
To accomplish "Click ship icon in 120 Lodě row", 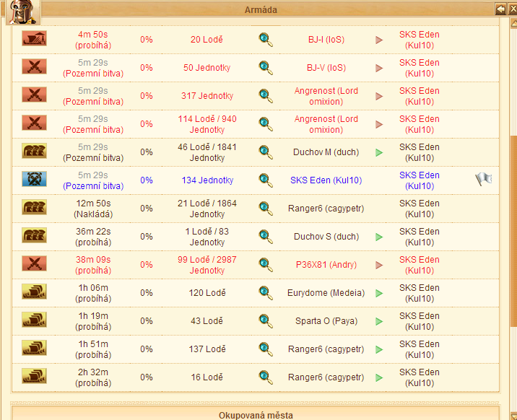I will point(34,292).
